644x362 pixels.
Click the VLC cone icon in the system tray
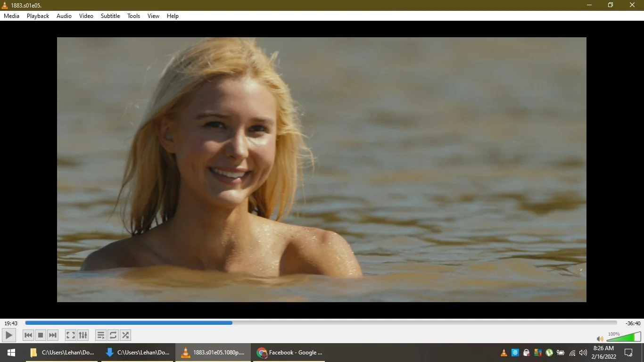pos(504,353)
